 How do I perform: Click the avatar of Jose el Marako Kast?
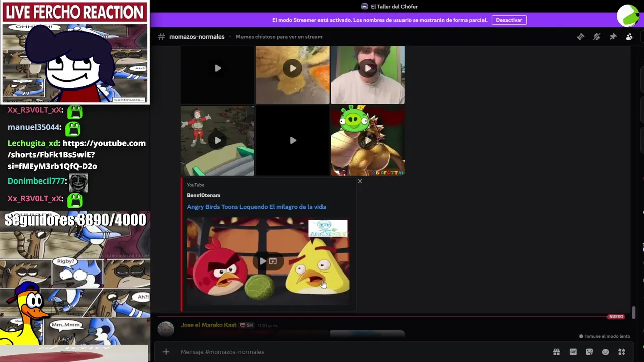(x=166, y=329)
